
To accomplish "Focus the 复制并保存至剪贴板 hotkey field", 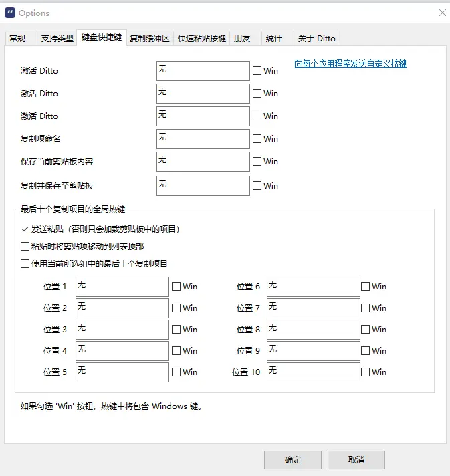I will pyautogui.click(x=203, y=185).
